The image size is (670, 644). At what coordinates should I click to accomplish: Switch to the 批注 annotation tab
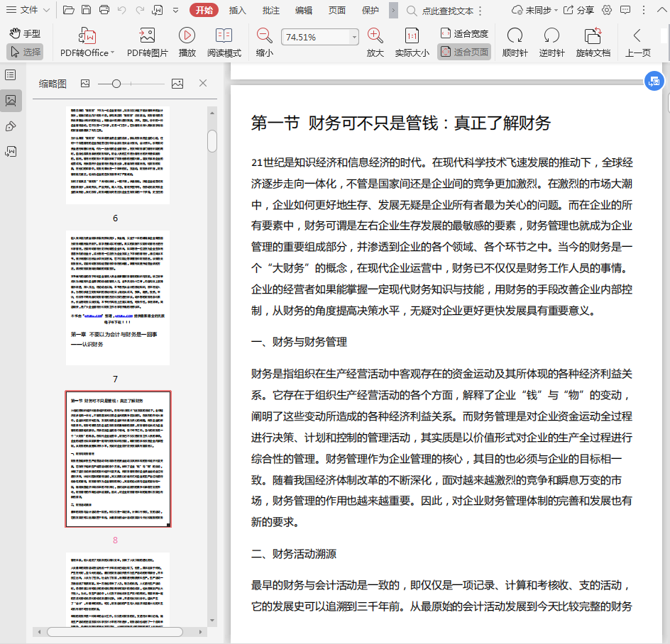pyautogui.click(x=270, y=10)
